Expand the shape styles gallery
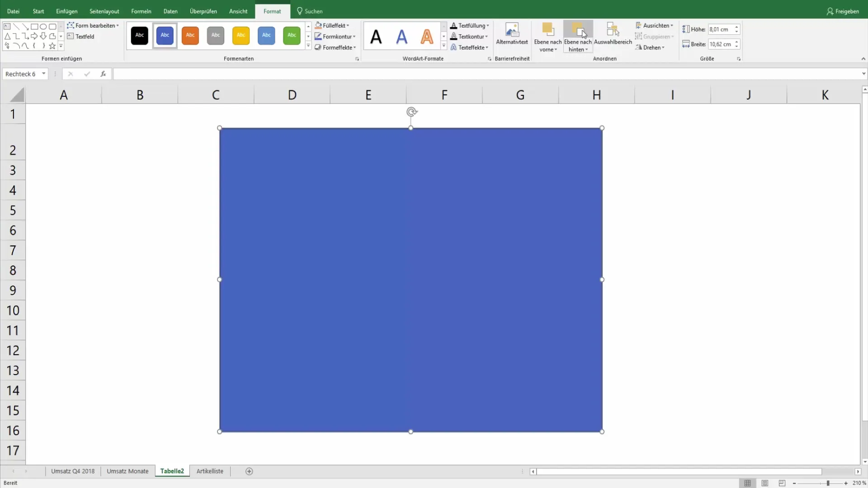Viewport: 868px width, 488px height. 308,46
